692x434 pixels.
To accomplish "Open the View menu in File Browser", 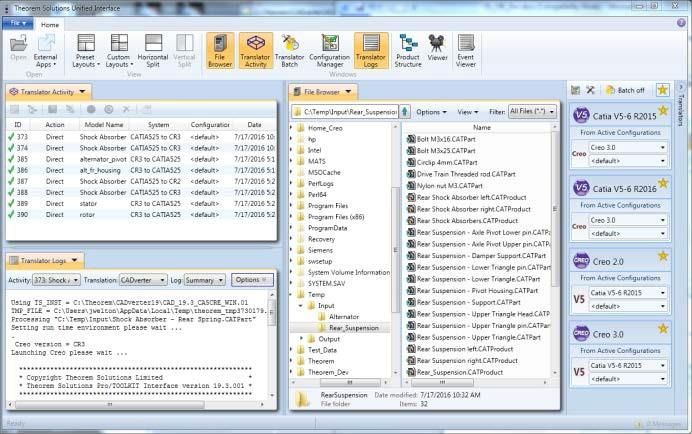I will (468, 112).
